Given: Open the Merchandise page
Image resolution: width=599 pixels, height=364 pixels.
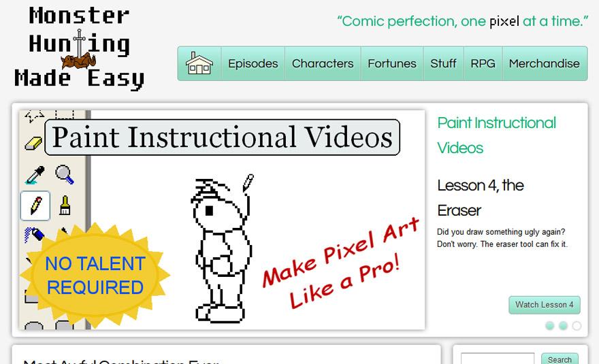Looking at the screenshot, I should [545, 63].
